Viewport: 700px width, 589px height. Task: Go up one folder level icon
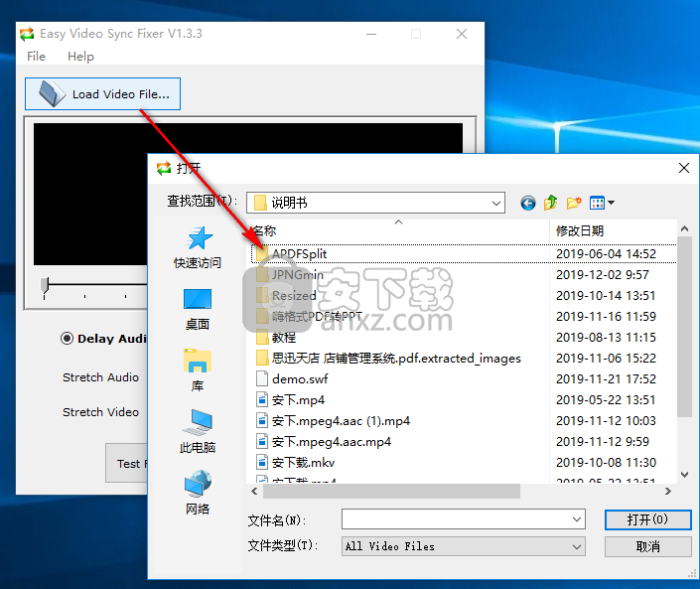(x=551, y=203)
